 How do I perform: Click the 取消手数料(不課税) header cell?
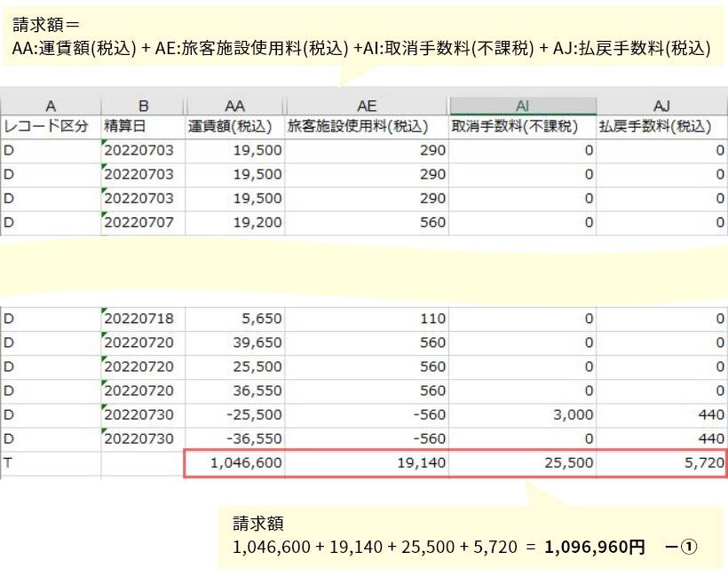coord(522,127)
